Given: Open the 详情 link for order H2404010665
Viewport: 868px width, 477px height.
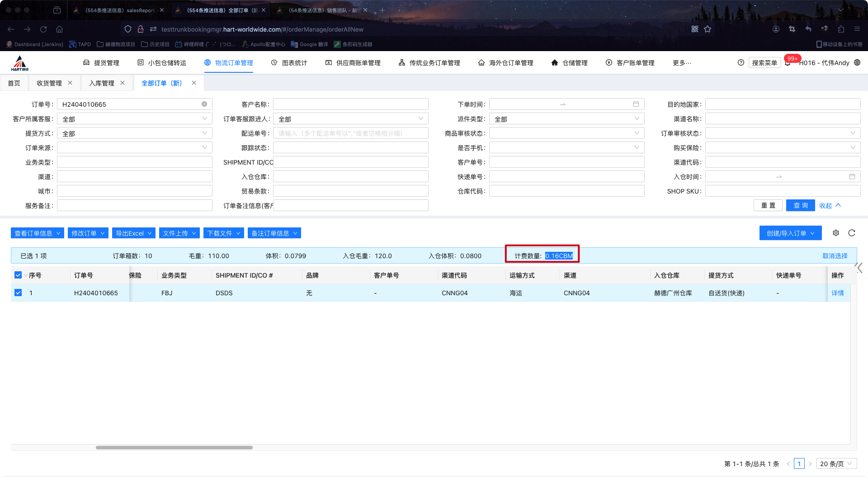Looking at the screenshot, I should click(837, 293).
